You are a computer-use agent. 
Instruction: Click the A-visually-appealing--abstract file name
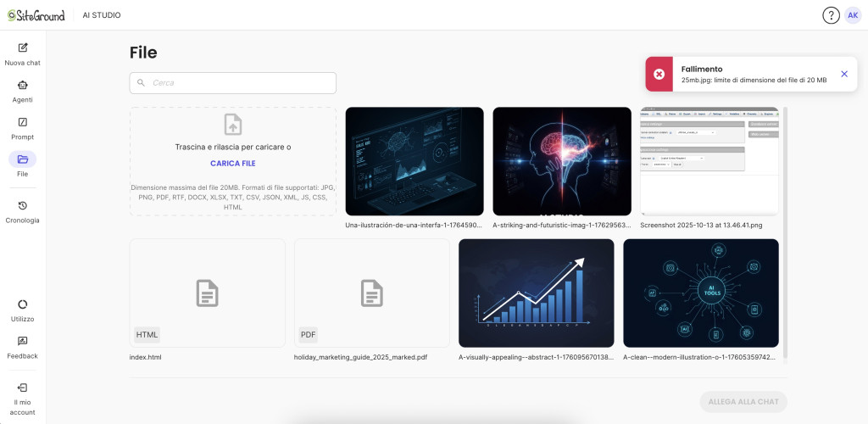[x=537, y=357]
